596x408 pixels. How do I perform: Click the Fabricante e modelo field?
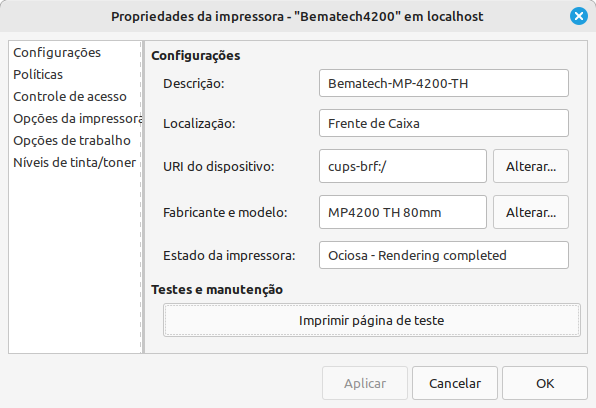[x=403, y=212]
